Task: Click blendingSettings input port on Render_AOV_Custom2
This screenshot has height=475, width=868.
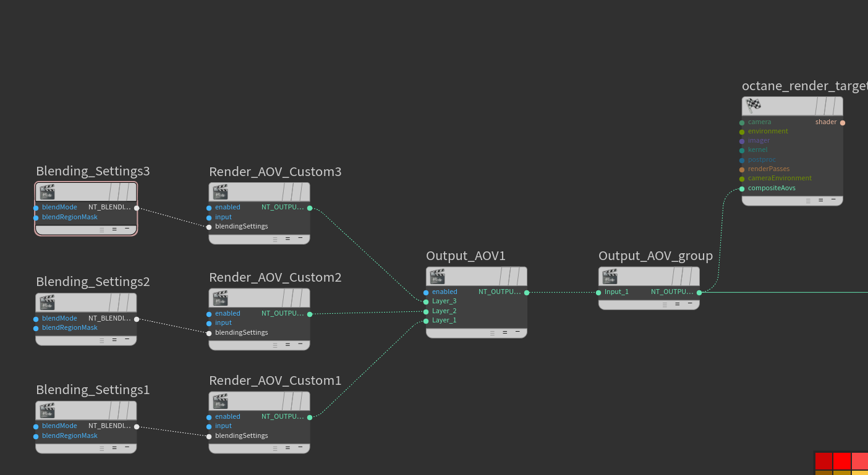Action: pyautogui.click(x=209, y=334)
